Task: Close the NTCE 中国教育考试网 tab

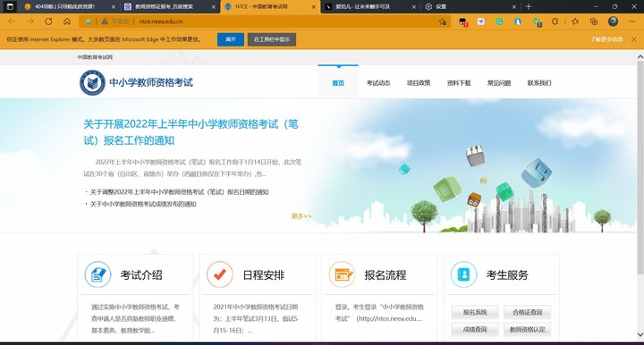Action: tap(314, 7)
